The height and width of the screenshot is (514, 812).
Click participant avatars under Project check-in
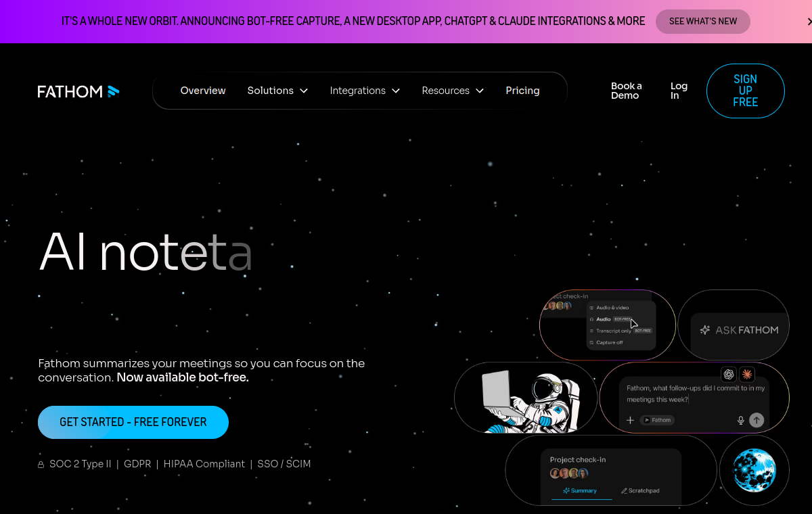click(x=569, y=473)
